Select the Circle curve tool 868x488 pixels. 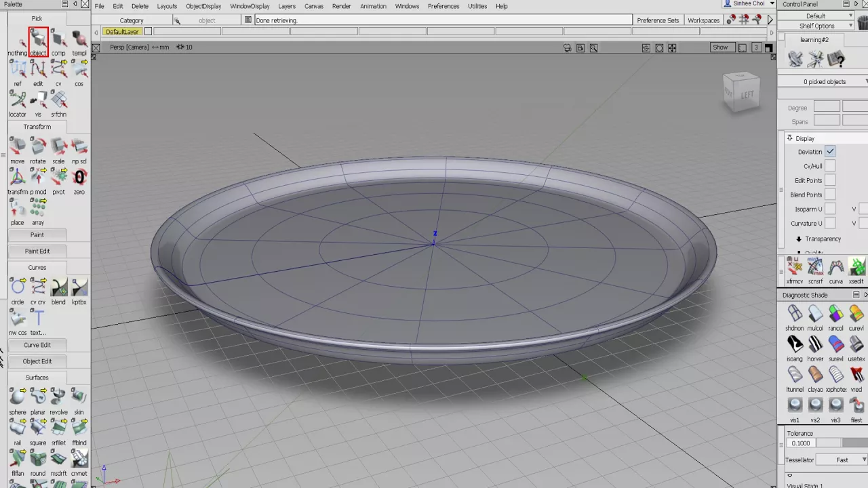pos(18,289)
